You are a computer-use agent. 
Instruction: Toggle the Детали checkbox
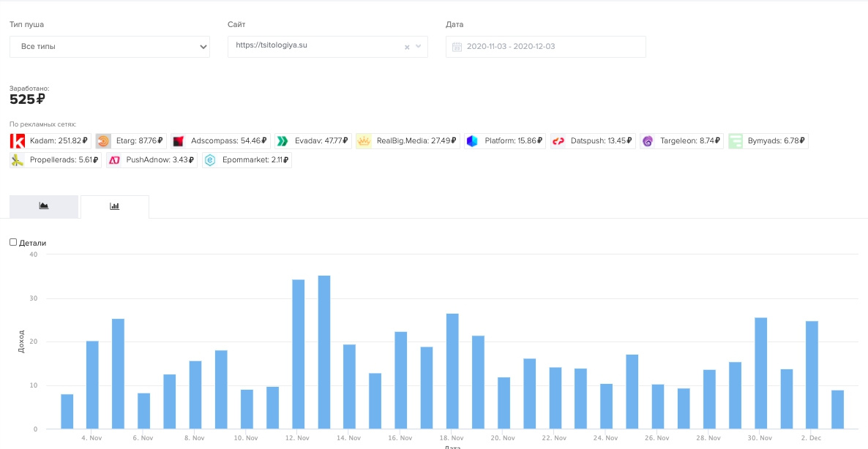tap(13, 242)
